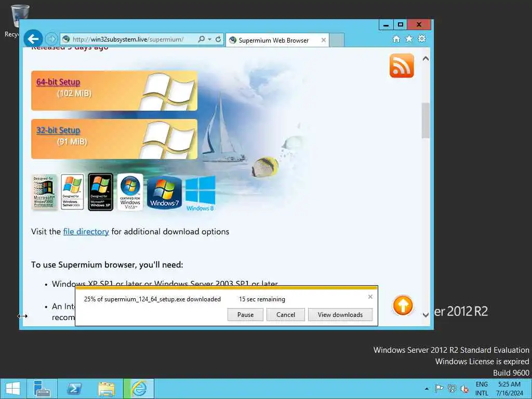Cancel the supermium setup download

(286, 314)
